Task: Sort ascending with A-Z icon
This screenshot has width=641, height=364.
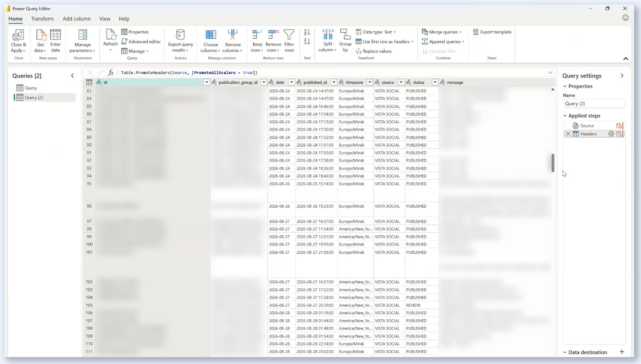Action: point(307,32)
